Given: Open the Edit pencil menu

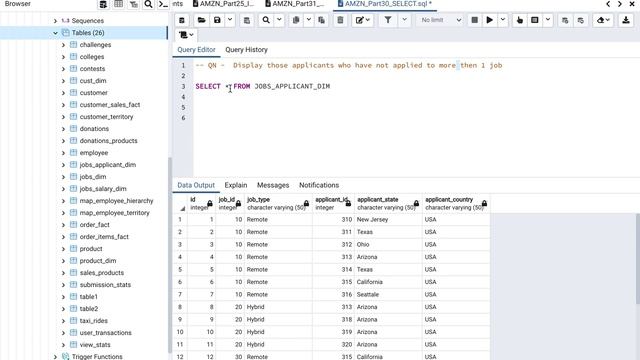Looking at the screenshot, I should [x=362, y=20].
